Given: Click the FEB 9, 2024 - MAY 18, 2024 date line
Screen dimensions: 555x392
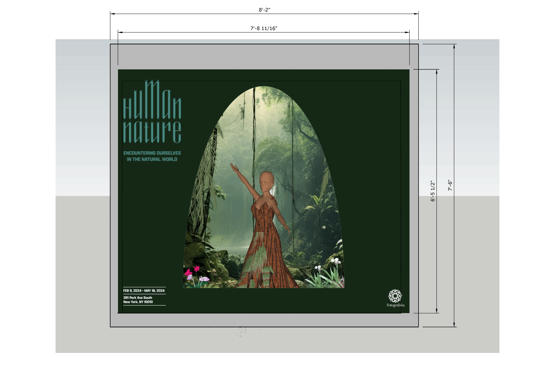Looking at the screenshot, I should tap(144, 291).
